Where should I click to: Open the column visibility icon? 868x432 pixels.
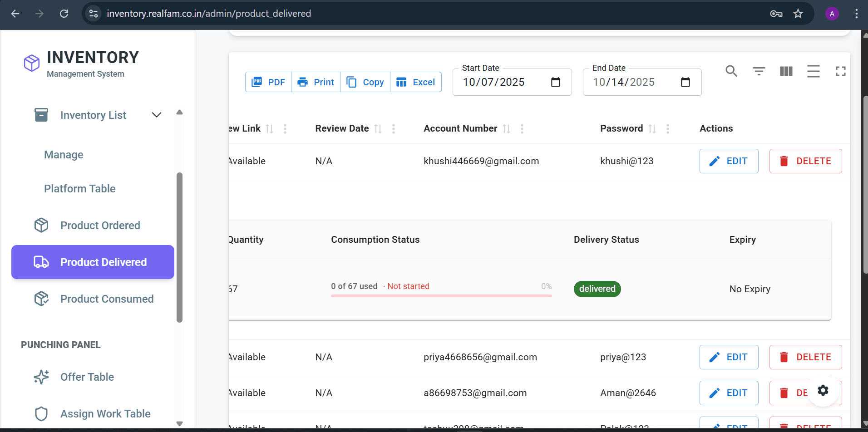pos(786,71)
